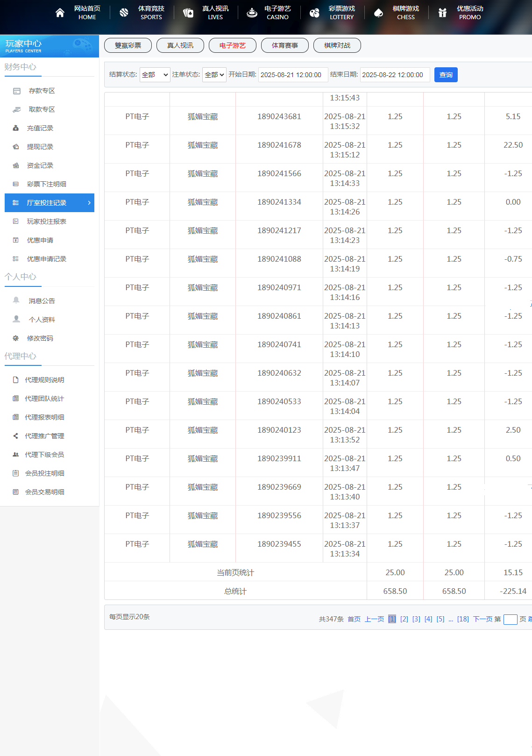Image resolution: width=532 pixels, height=756 pixels.
Task: Expand the 厅室投注记录 menu arrow
Action: tap(89, 203)
